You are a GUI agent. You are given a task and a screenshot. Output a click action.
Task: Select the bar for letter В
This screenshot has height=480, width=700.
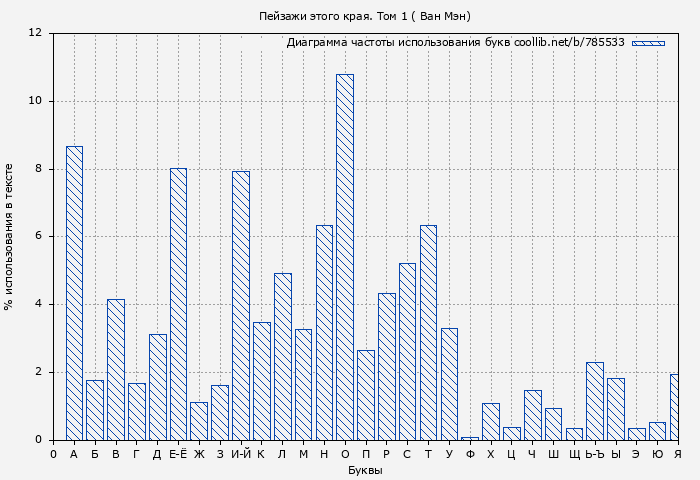pyautogui.click(x=116, y=369)
